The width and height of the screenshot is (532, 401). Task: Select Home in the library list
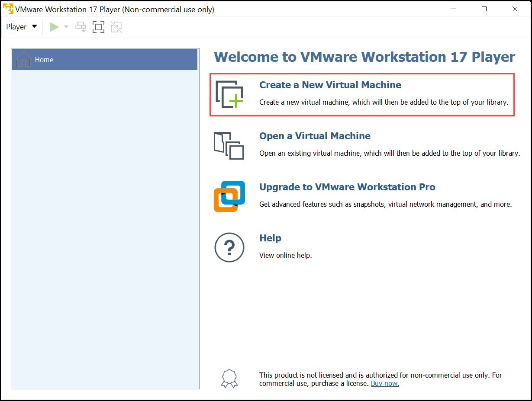click(104, 60)
